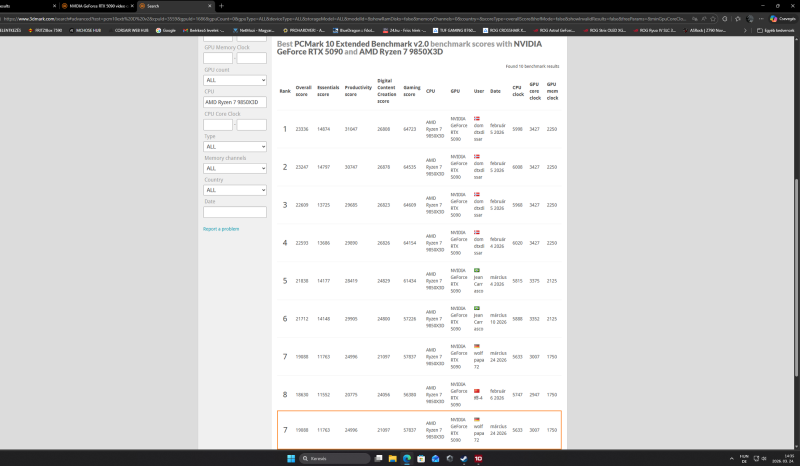Open Task View from the taskbar
Viewport: 800px width, 466px height.
379,458
